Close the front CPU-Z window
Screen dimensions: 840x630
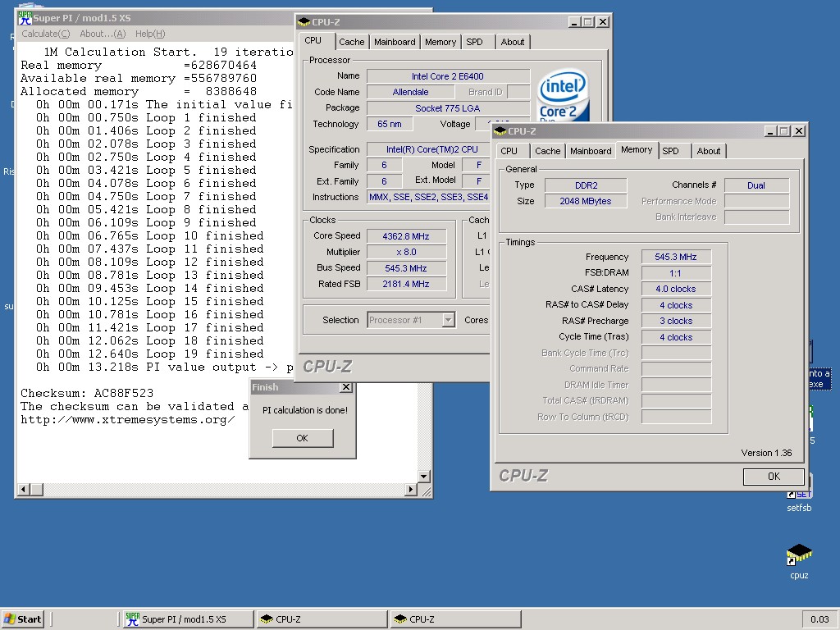pos(799,130)
